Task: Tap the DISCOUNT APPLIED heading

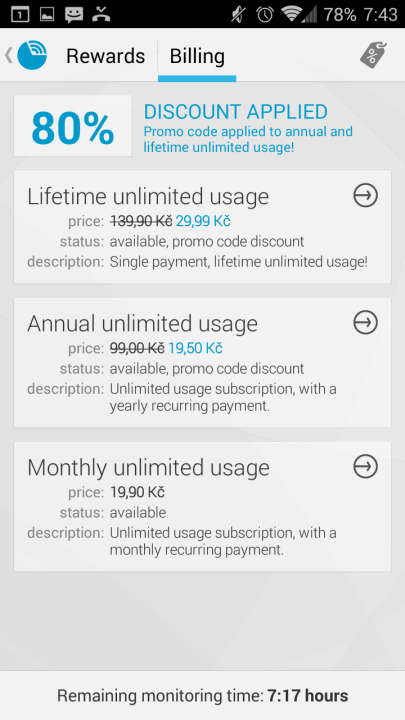Action: pyautogui.click(x=236, y=112)
